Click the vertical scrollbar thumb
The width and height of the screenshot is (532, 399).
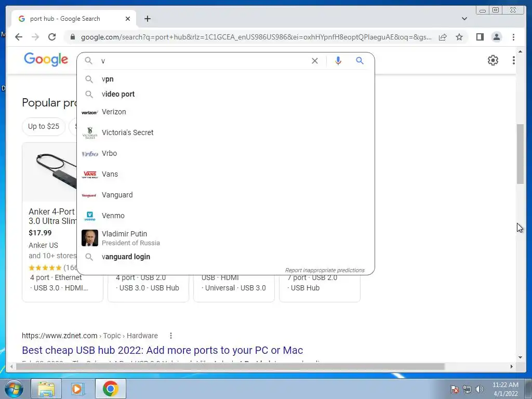point(520,154)
